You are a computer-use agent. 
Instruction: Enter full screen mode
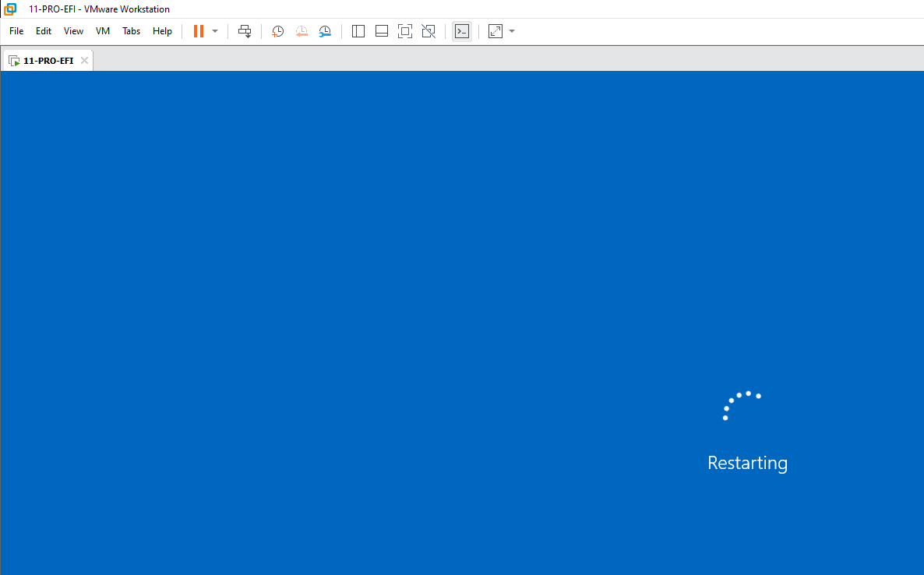405,31
